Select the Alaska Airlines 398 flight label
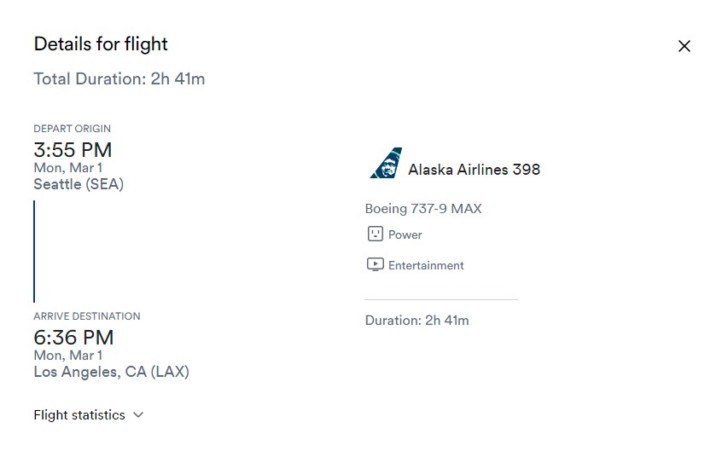This screenshot has height=457, width=728. coord(474,170)
